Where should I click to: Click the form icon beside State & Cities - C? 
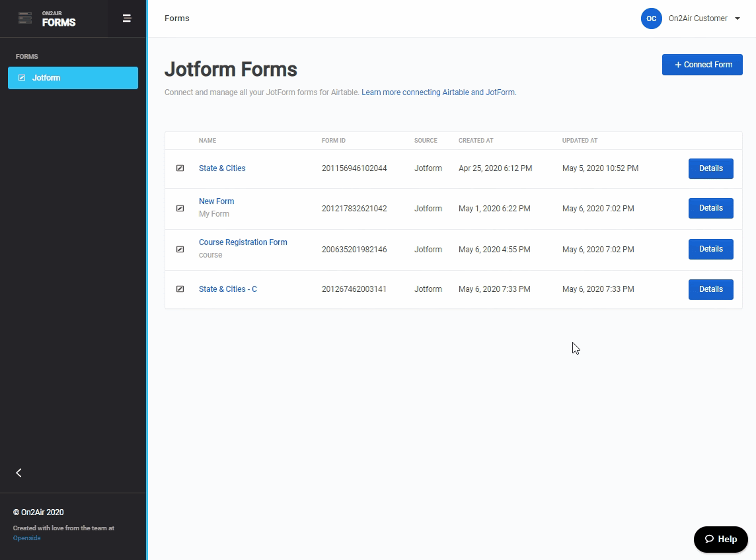click(x=180, y=289)
